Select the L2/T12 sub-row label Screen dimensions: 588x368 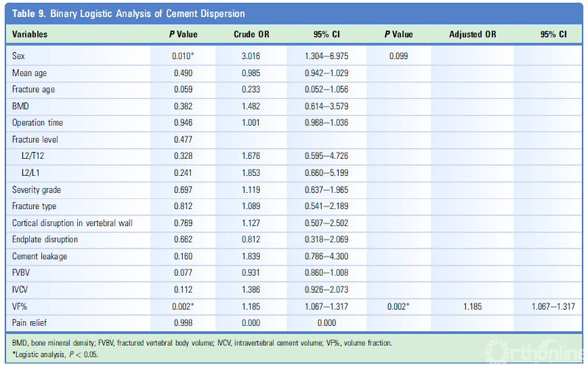point(36,155)
